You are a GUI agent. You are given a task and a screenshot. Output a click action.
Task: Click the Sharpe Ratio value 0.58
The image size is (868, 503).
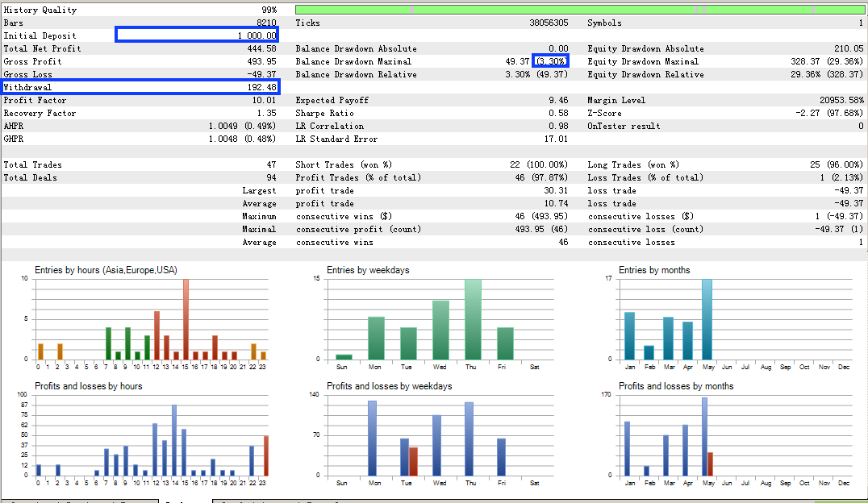click(x=558, y=113)
